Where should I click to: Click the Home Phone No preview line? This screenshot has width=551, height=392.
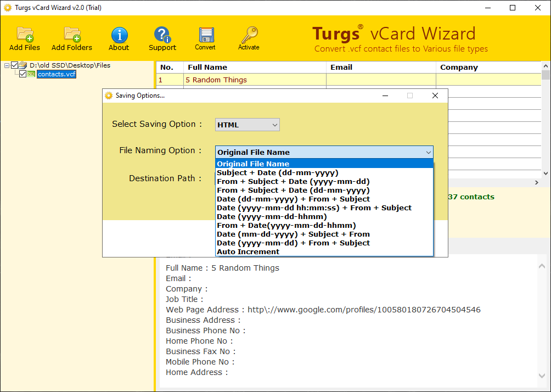click(x=199, y=341)
